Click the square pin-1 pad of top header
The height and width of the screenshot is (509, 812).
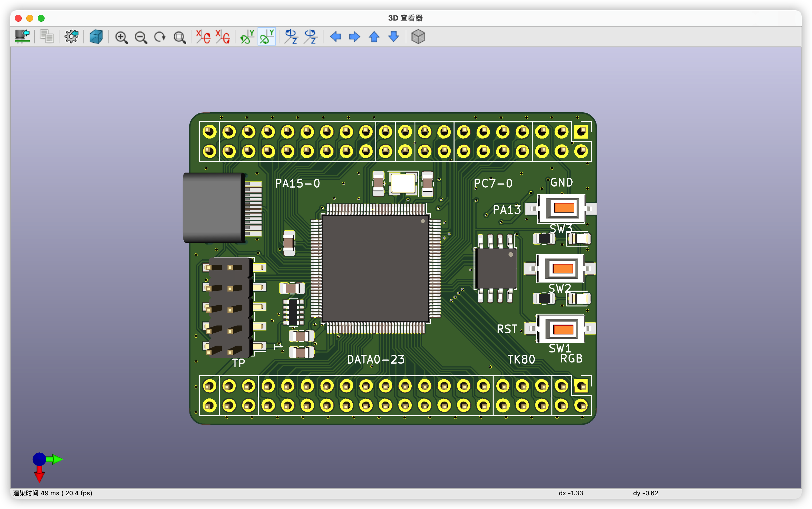[581, 132]
